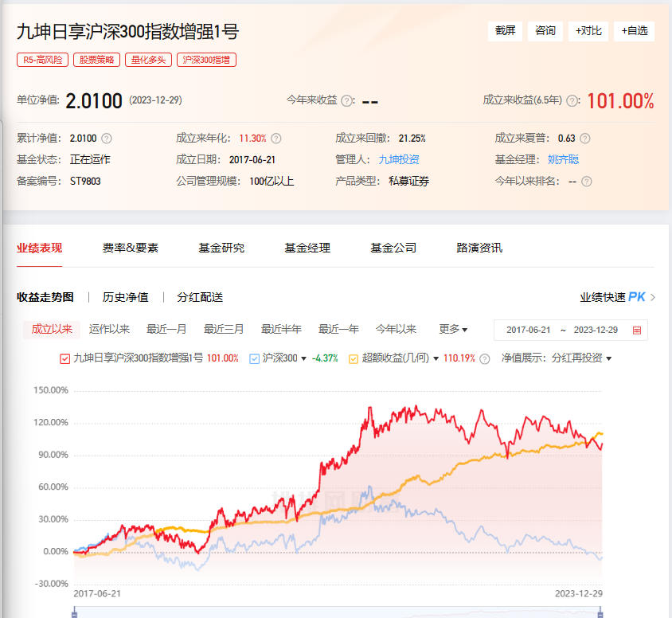Click the 单位净值 value 2.0100
Viewport: 672px width, 618px height.
(94, 101)
